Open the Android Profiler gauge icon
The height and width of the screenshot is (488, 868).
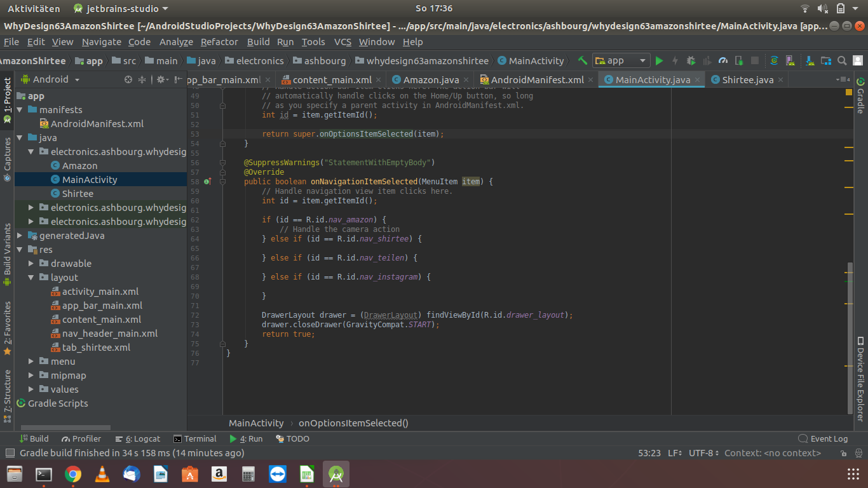[x=722, y=61]
